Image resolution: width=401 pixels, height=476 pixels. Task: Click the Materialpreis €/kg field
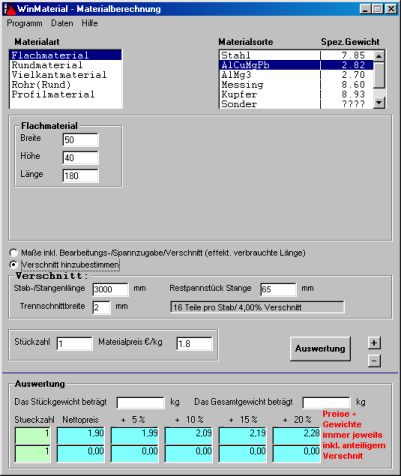(194, 344)
